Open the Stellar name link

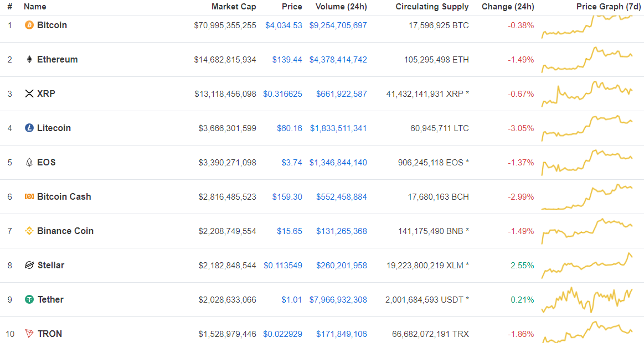coord(51,265)
